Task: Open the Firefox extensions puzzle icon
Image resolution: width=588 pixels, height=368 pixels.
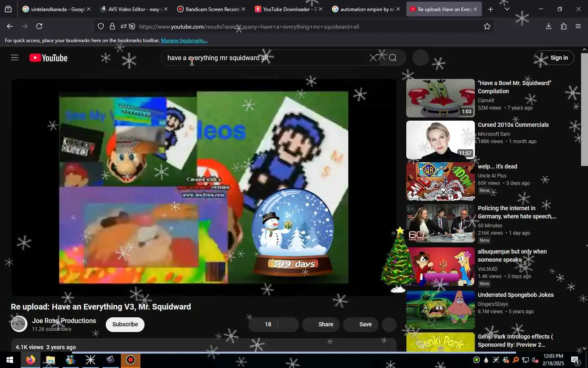Action: (x=563, y=26)
